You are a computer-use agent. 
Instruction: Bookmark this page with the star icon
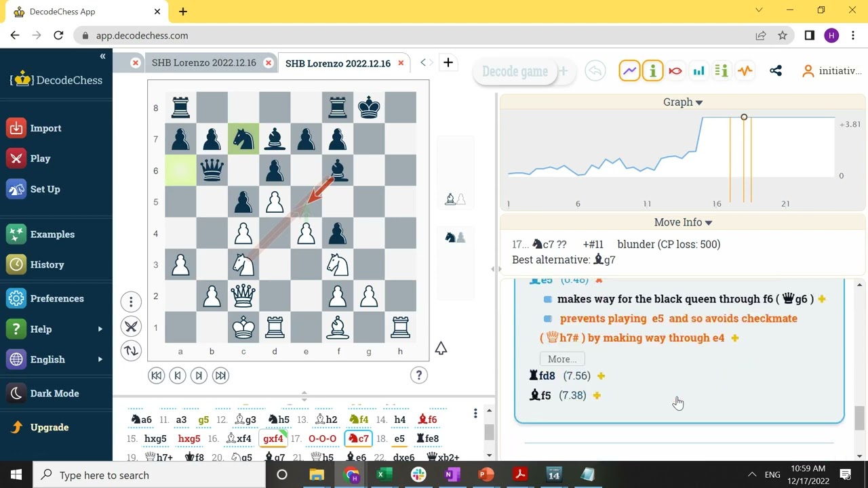(783, 35)
